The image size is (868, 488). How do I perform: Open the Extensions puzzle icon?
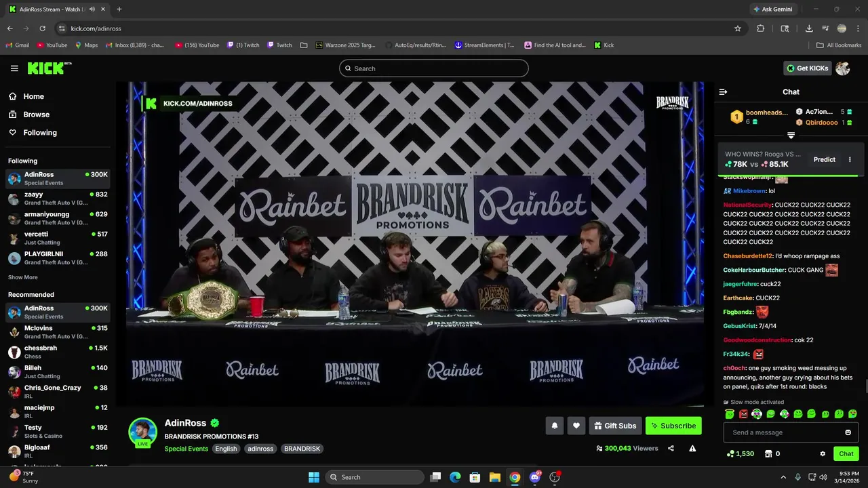tap(760, 28)
